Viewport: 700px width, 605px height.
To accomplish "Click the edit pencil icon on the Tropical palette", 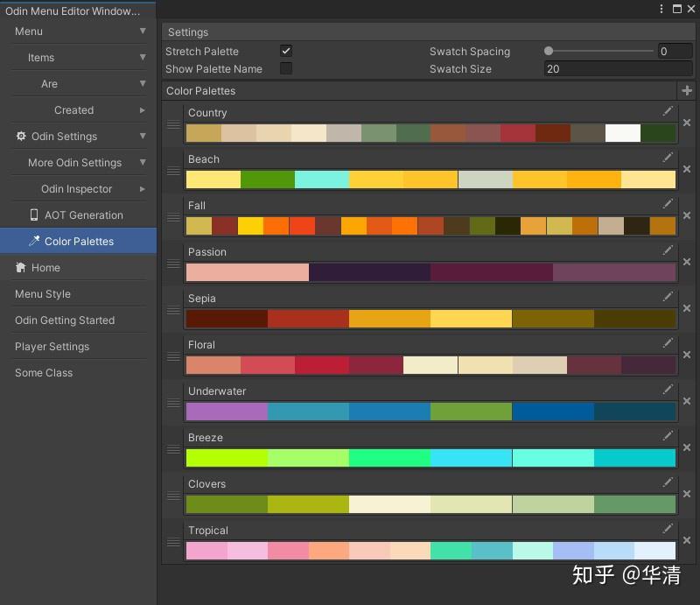I will [668, 529].
